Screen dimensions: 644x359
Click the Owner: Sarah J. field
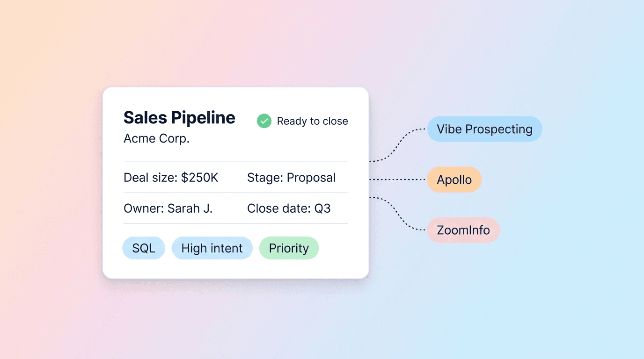click(168, 208)
